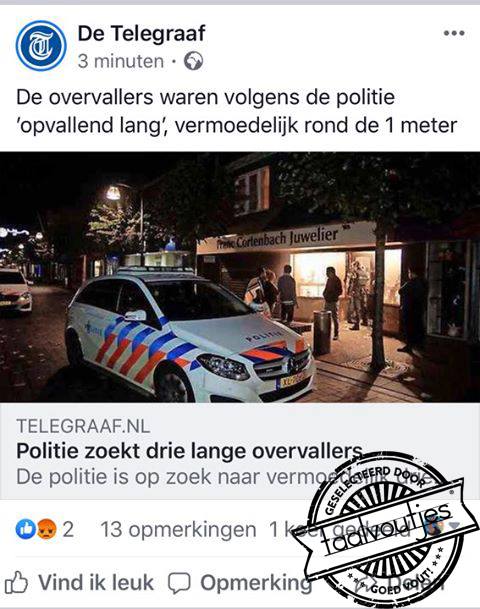480x609 pixels.
Task: Open De Telegraaf profile picture
Action: [41, 46]
